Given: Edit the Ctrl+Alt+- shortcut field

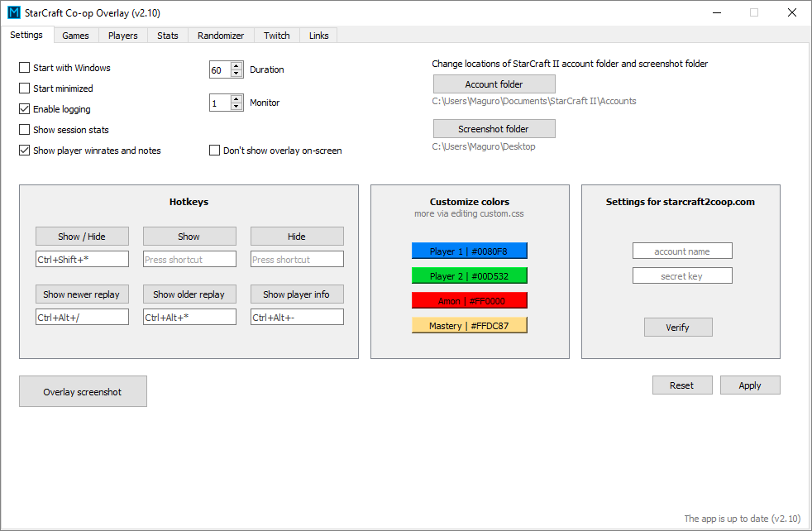Looking at the screenshot, I should (297, 317).
